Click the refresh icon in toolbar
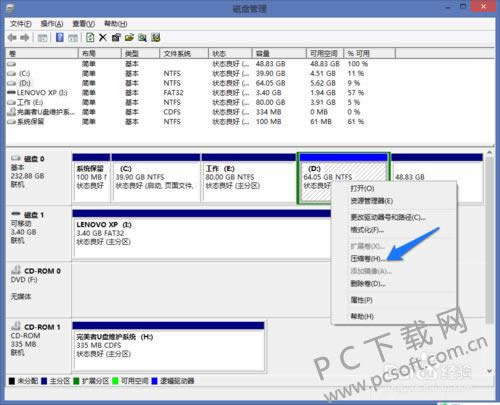 click(90, 37)
